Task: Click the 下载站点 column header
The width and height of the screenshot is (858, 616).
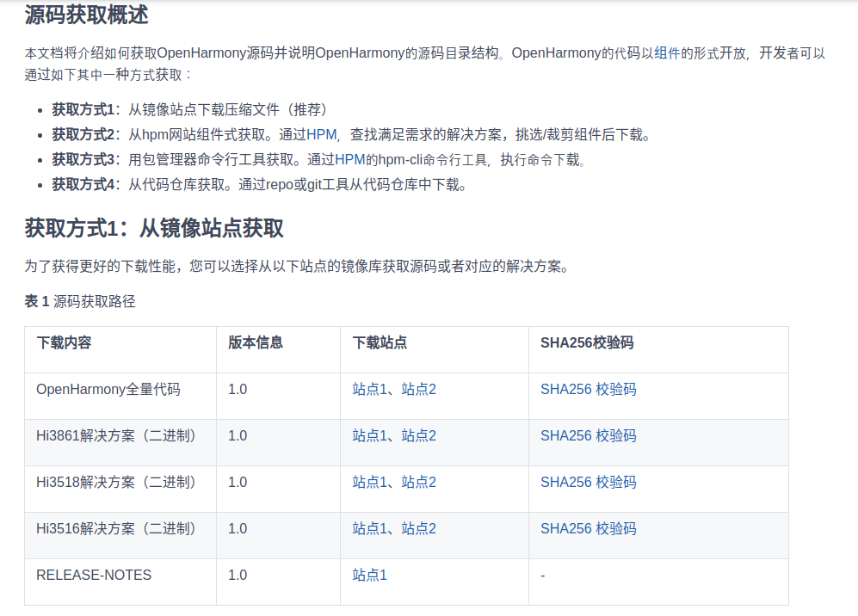Action: click(380, 342)
